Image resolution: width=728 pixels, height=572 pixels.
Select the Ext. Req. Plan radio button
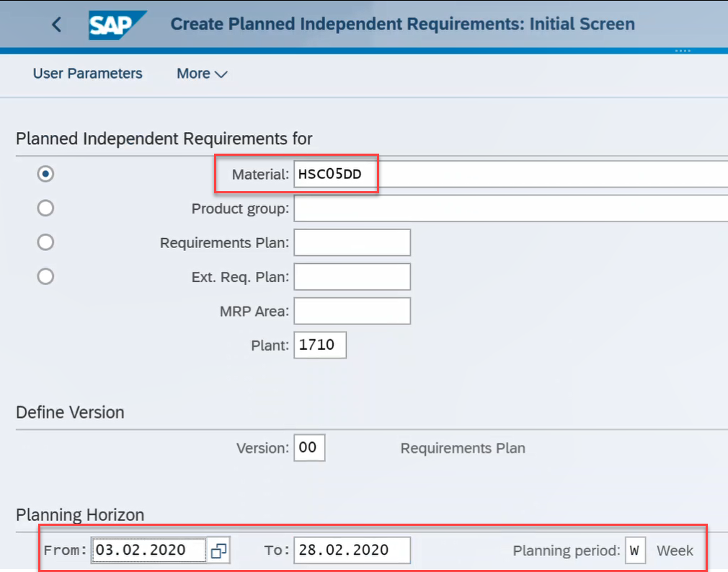tap(45, 276)
